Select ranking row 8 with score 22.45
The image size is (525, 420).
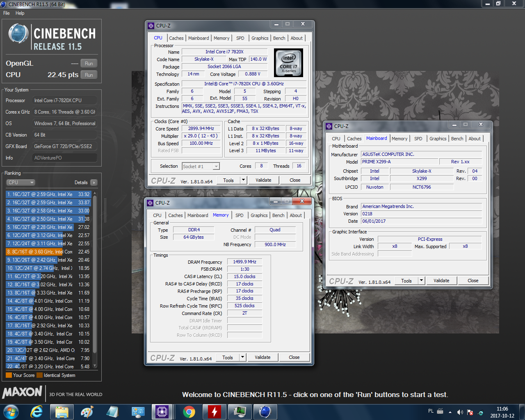point(48,252)
